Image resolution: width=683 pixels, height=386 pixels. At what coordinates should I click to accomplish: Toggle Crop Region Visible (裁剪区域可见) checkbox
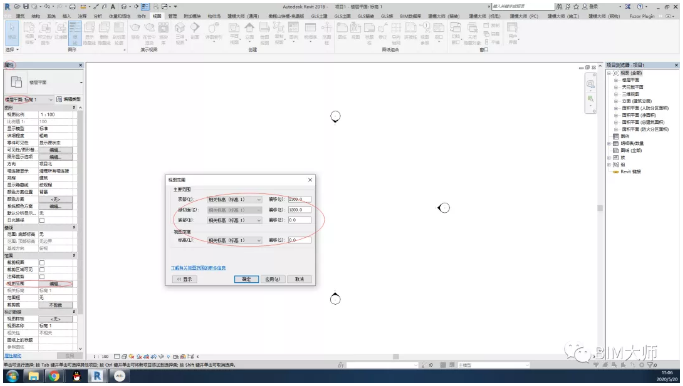[42, 269]
